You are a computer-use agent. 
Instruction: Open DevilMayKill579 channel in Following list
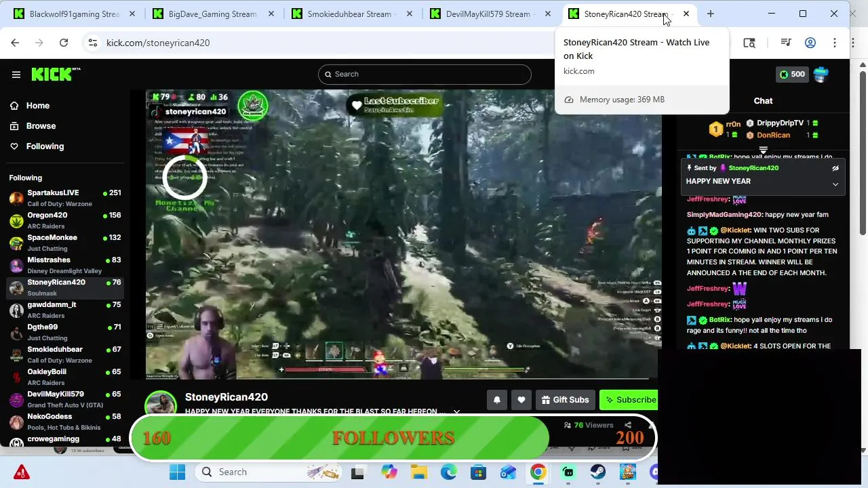click(65, 399)
